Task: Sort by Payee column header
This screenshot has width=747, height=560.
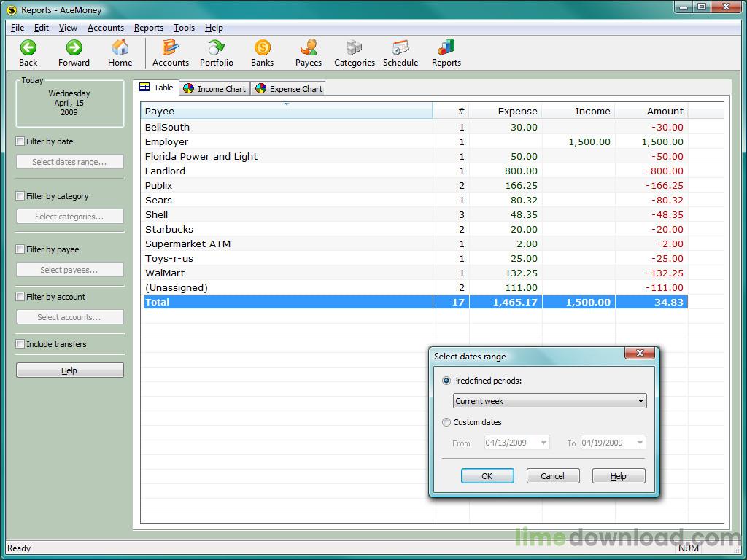Action: (x=287, y=112)
